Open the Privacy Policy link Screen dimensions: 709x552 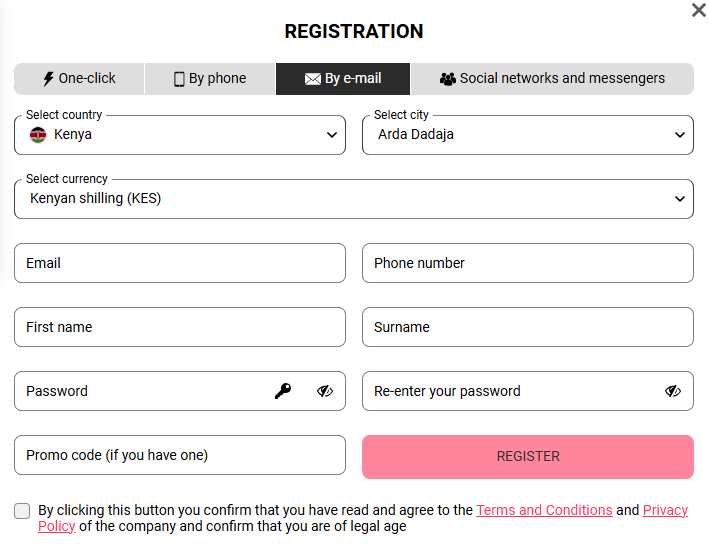click(x=665, y=510)
